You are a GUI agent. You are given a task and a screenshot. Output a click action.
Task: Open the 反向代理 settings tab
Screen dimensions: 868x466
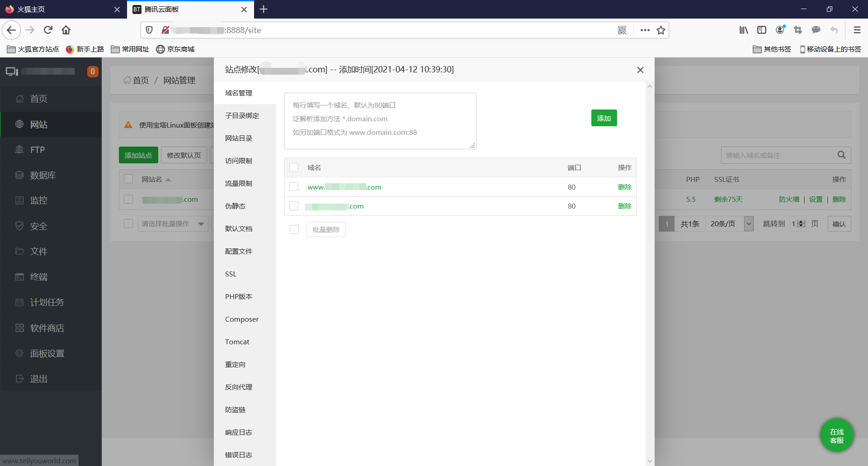pyautogui.click(x=239, y=387)
